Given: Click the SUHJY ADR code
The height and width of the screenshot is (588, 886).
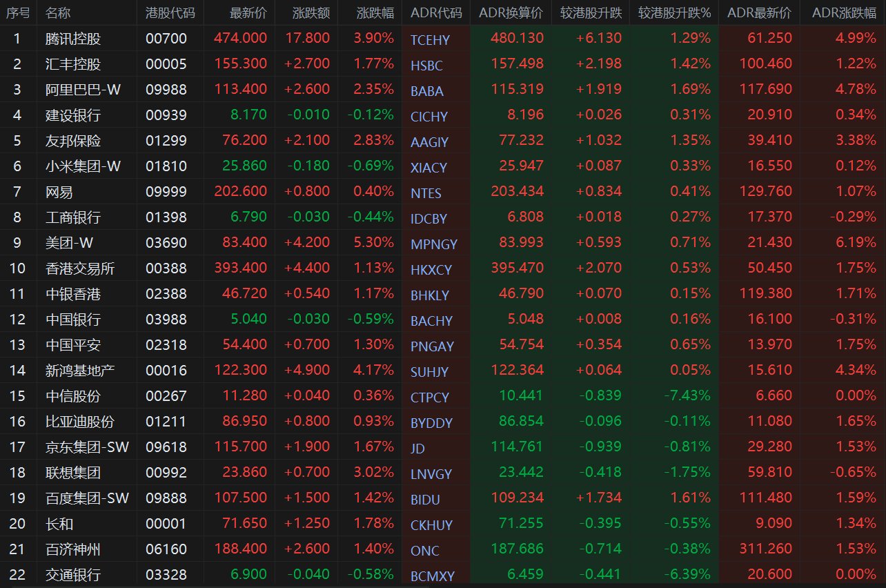Looking at the screenshot, I should [x=430, y=372].
